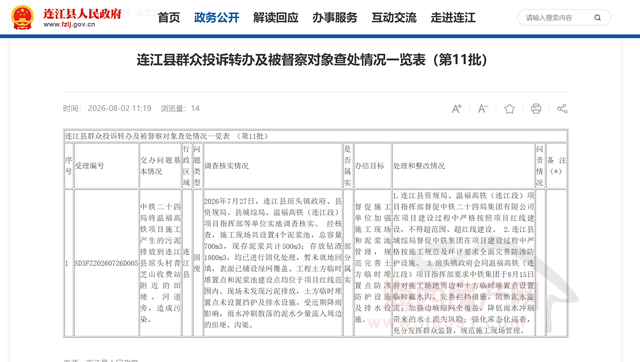The height and width of the screenshot is (362, 640).
Task: Share the article with share icon
Action: click(x=562, y=109)
